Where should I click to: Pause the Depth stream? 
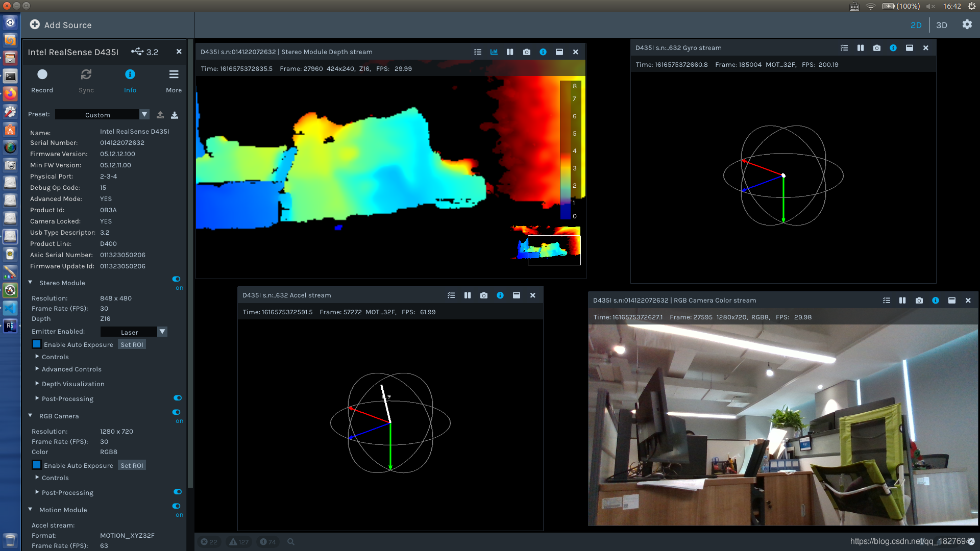[x=510, y=52]
